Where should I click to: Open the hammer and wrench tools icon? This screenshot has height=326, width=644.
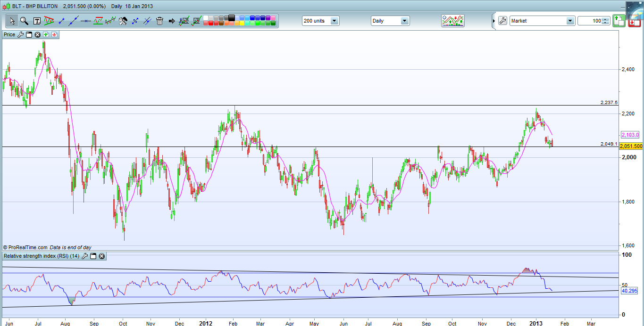[123, 21]
